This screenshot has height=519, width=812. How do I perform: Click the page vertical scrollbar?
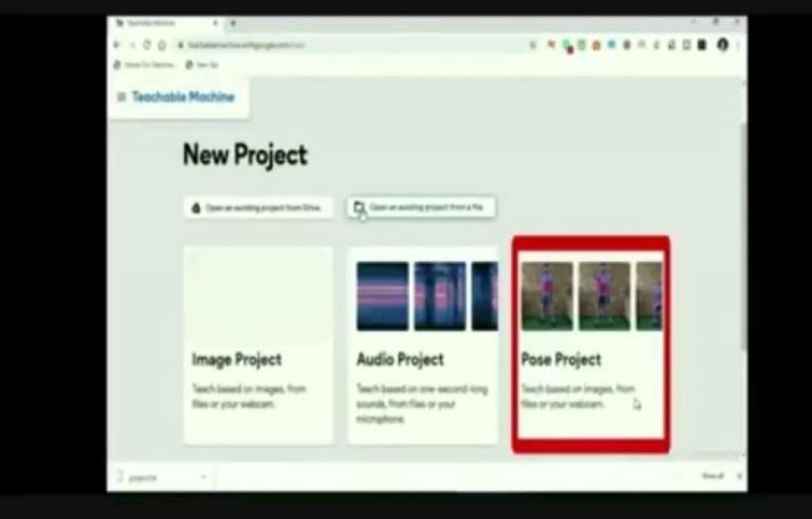point(742,238)
